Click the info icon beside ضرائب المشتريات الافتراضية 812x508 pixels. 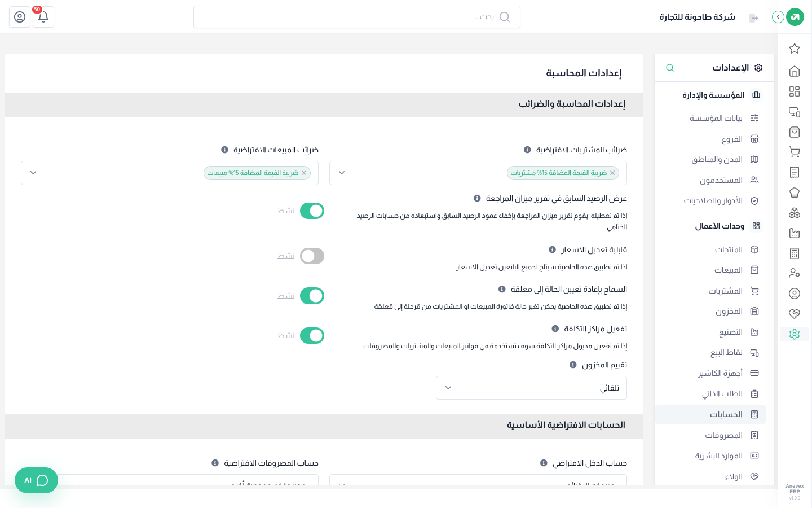tap(527, 150)
